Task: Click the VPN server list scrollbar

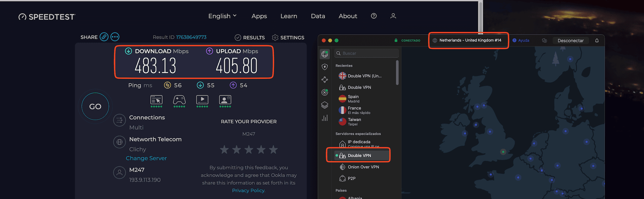Action: click(x=397, y=73)
